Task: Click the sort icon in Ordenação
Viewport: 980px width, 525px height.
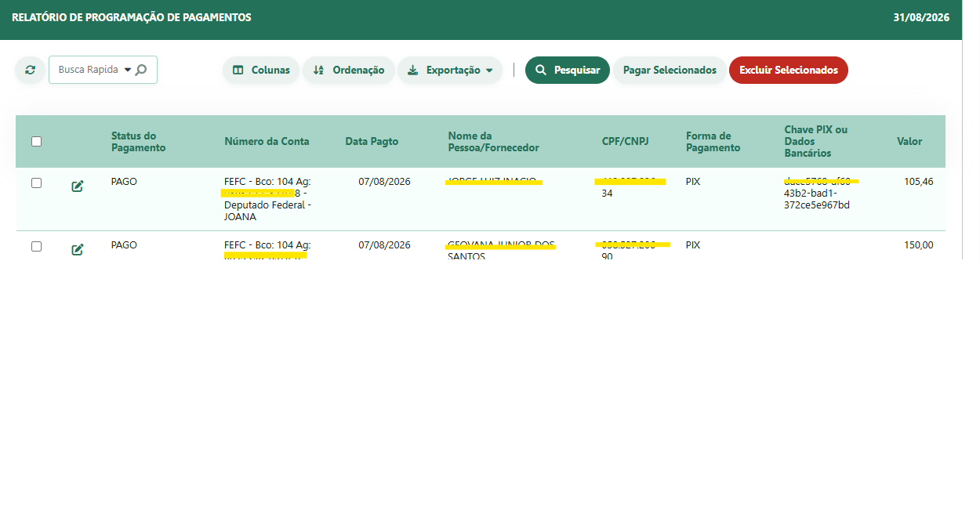Action: [x=318, y=70]
